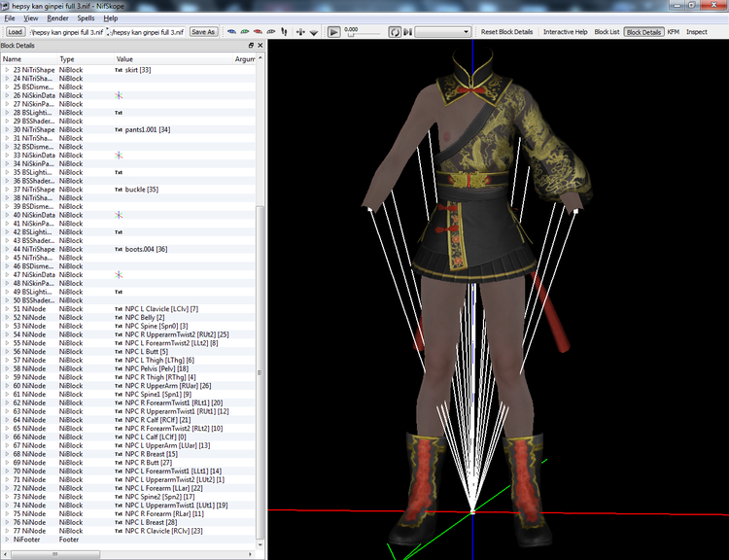Screen dimensions: 729x560
Task: Select value NPC Spine [Spn0] [3]
Action: pos(156,326)
